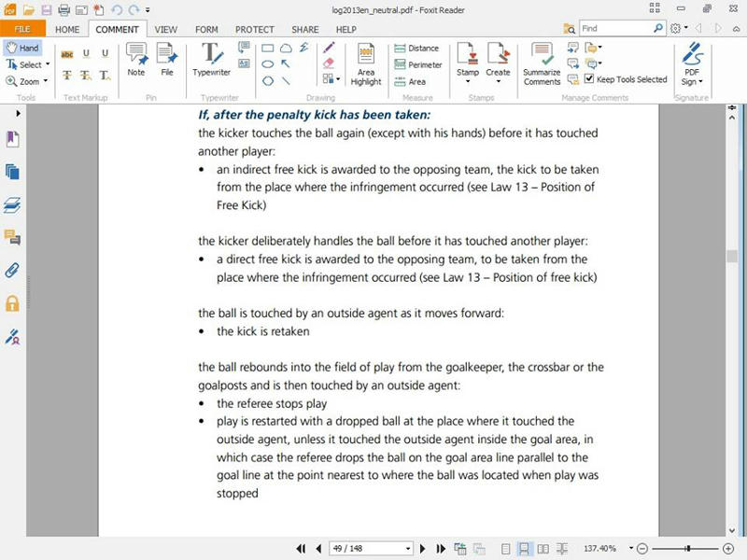This screenshot has width=747, height=560.
Task: Select the Eraser tool
Action: click(329, 63)
